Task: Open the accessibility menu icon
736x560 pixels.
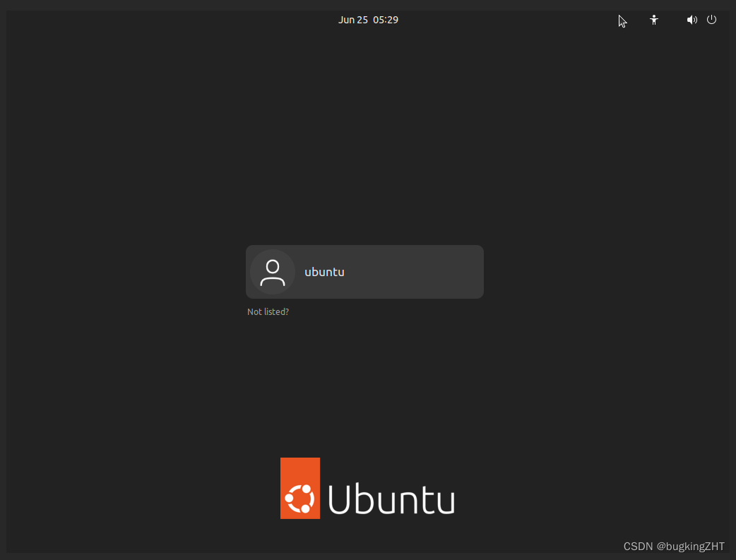Action: 654,20
